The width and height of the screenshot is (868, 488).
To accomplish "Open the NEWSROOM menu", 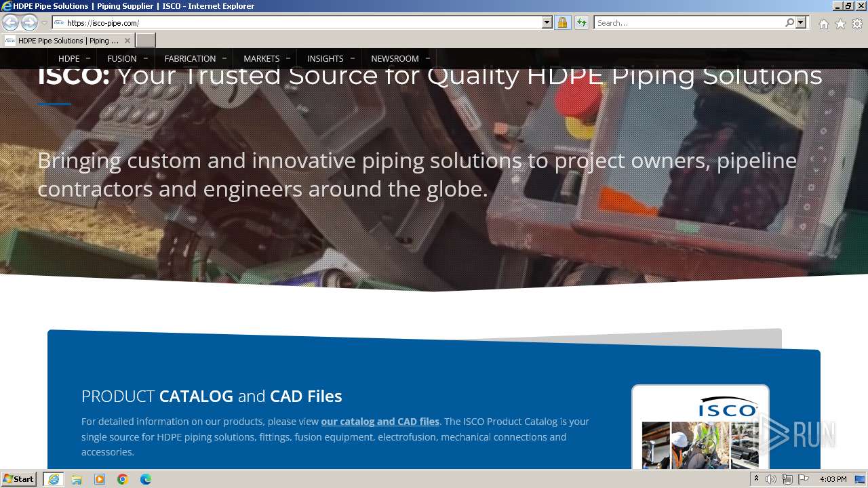I will click(x=395, y=58).
